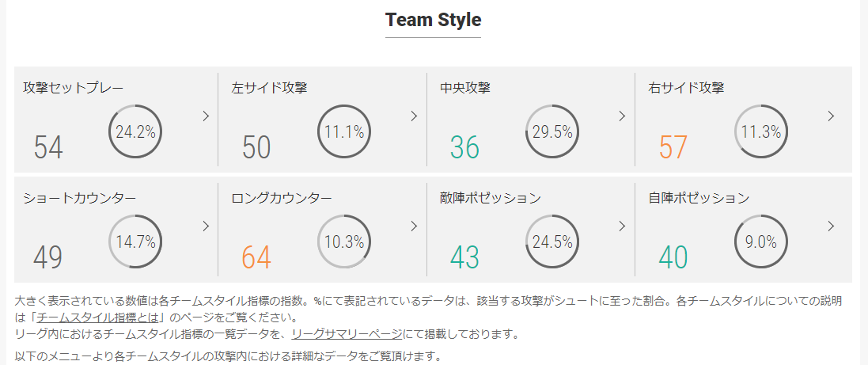Select the 29.5% circular gauge
This screenshot has width=868, height=365.
pos(552,131)
